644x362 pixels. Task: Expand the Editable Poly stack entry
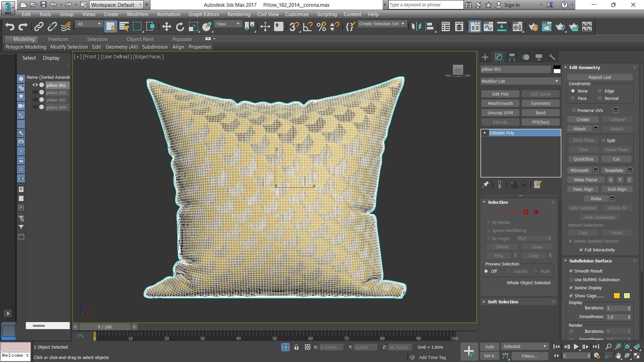pyautogui.click(x=485, y=133)
